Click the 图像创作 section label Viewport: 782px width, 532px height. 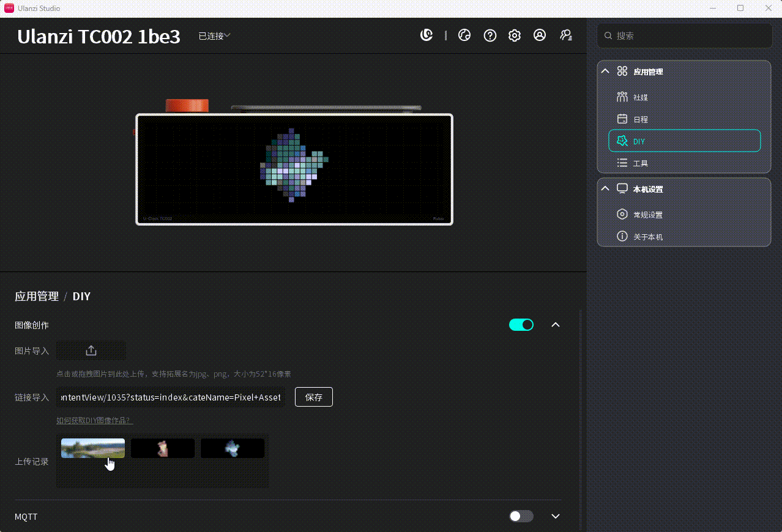click(32, 325)
